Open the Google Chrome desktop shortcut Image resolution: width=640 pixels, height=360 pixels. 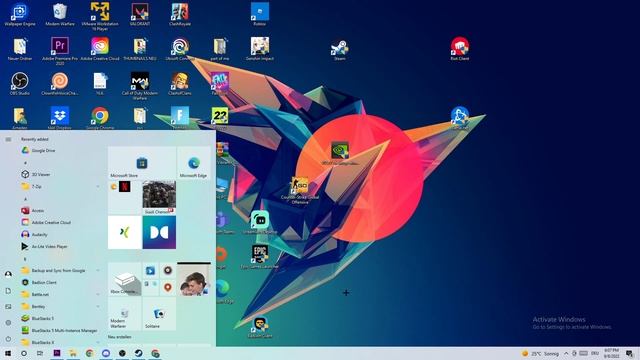100,118
